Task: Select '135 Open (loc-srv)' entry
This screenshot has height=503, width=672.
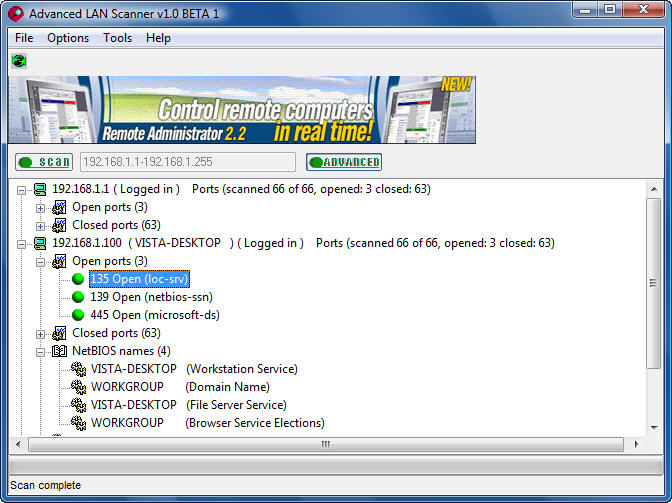Action: 139,279
